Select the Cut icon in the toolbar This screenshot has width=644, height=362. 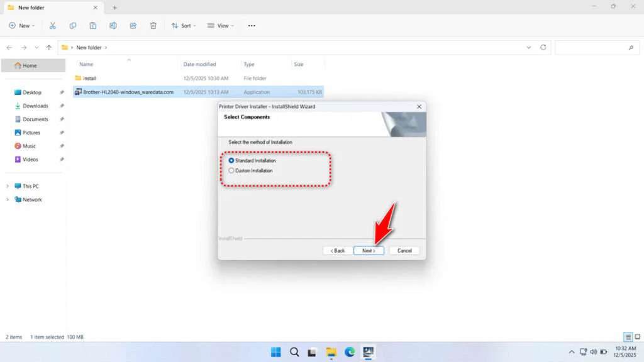(53, 25)
